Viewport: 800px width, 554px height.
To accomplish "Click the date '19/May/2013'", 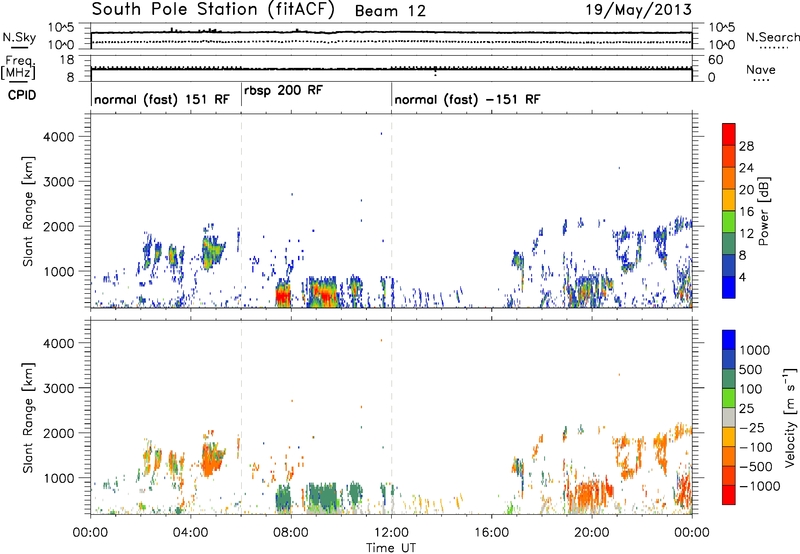I will tap(638, 9).
